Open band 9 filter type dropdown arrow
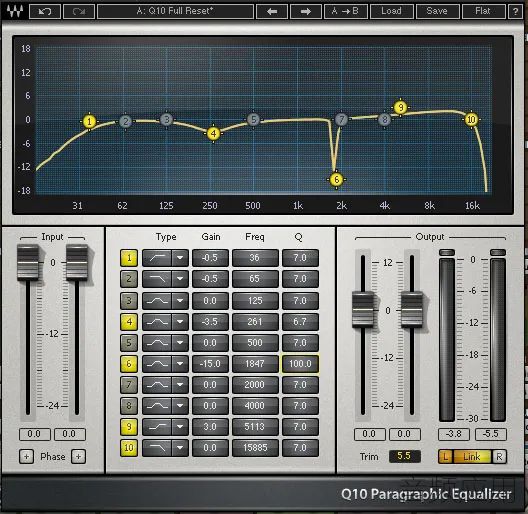 tap(180, 427)
